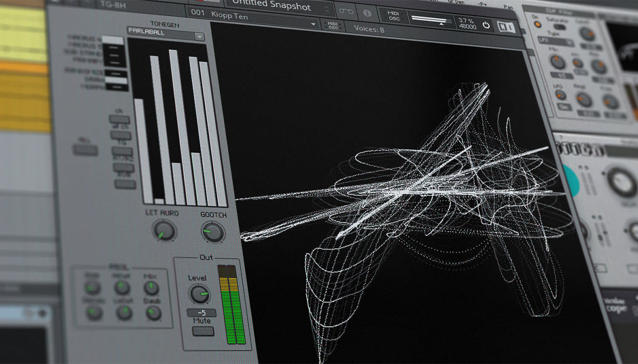Toggle the On switch in the ZDF Filter panel
The width and height of the screenshot is (638, 364).
click(x=537, y=24)
